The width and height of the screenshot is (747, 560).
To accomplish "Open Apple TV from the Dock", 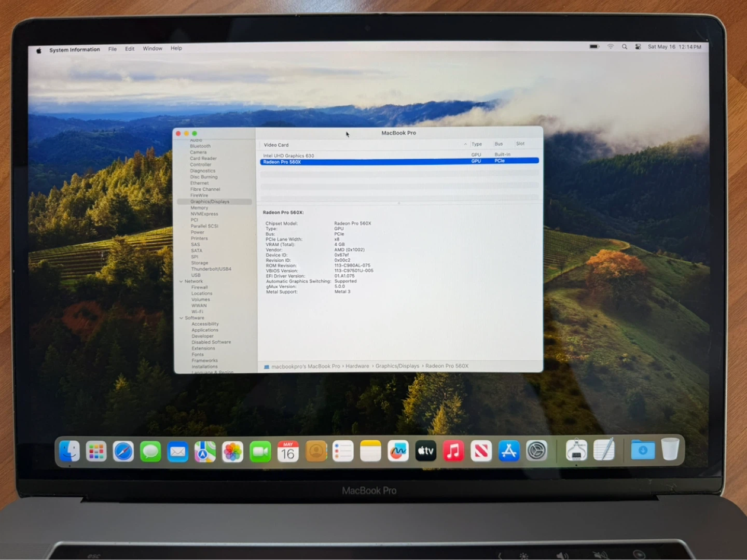I will click(426, 451).
